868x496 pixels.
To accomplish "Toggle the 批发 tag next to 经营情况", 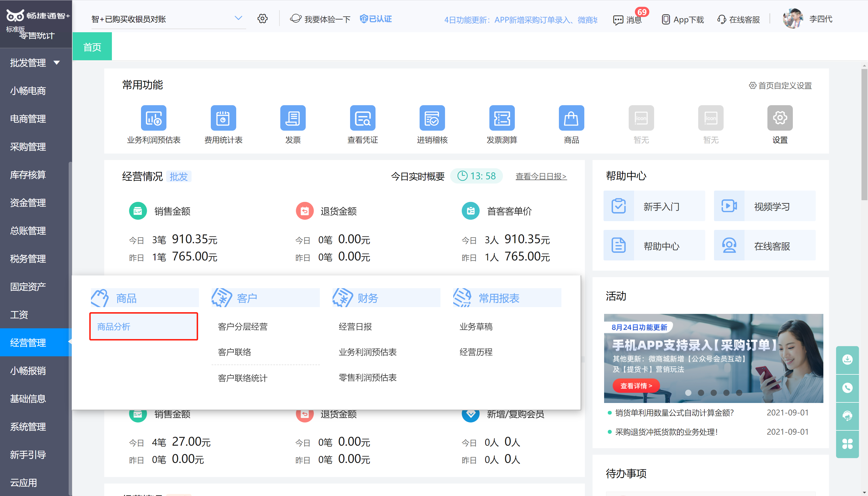I will (x=179, y=176).
